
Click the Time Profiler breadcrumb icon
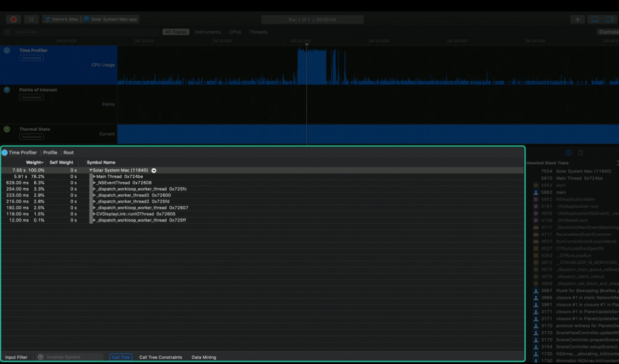(x=4, y=153)
